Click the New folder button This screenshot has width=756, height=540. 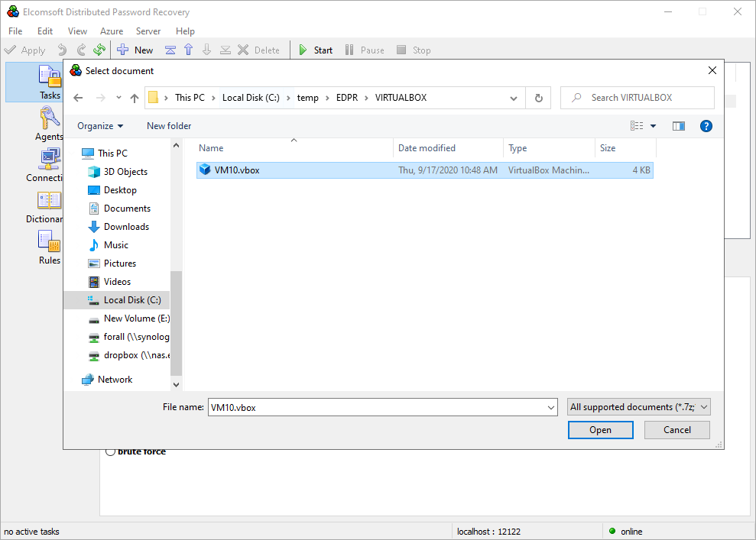pos(169,126)
